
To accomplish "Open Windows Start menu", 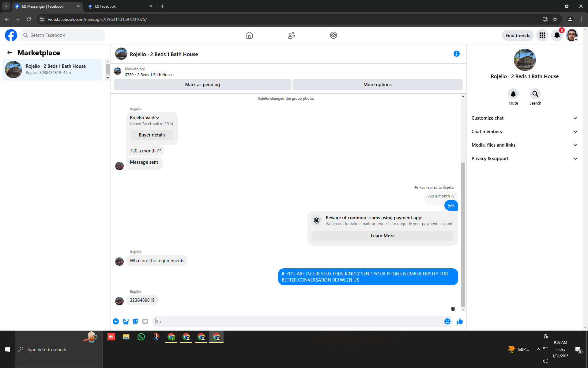I will pyautogui.click(x=7, y=349).
